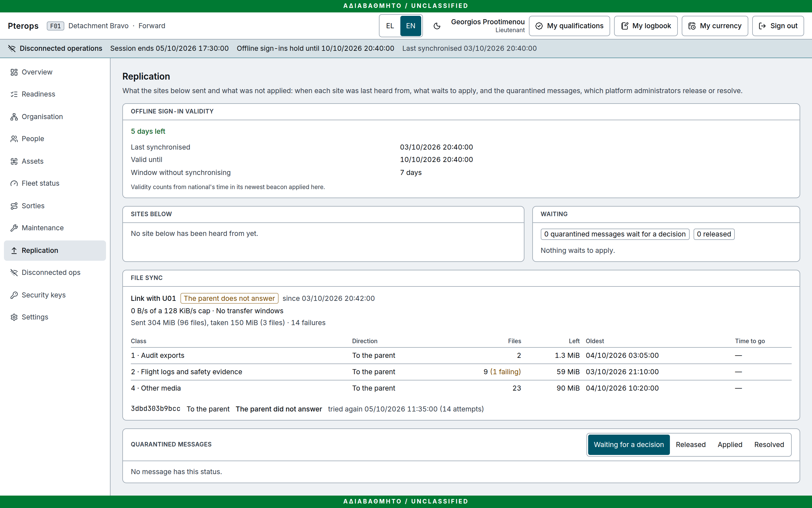Screen dimensions: 812x508
Task: Toggle dark mode with moon icon
Action: coord(437,26)
